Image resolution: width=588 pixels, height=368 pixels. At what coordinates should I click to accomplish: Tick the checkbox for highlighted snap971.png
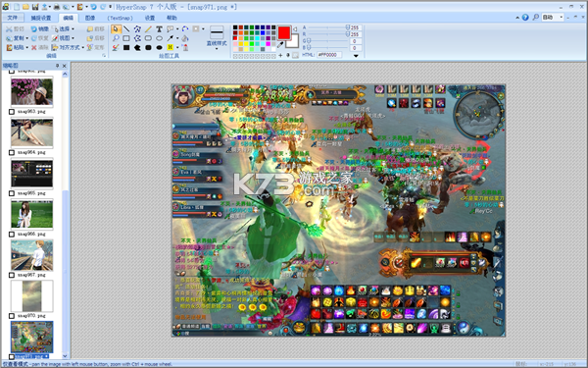pos(12,357)
